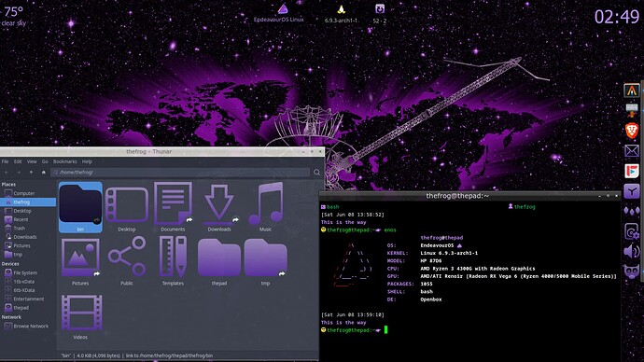This screenshot has height=362, width=644.
Task: Open the Music folder icon
Action: pyautogui.click(x=266, y=203)
